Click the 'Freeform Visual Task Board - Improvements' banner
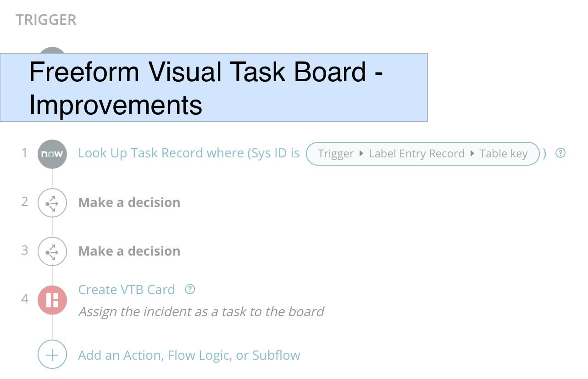588x379 pixels. pyautogui.click(x=214, y=87)
